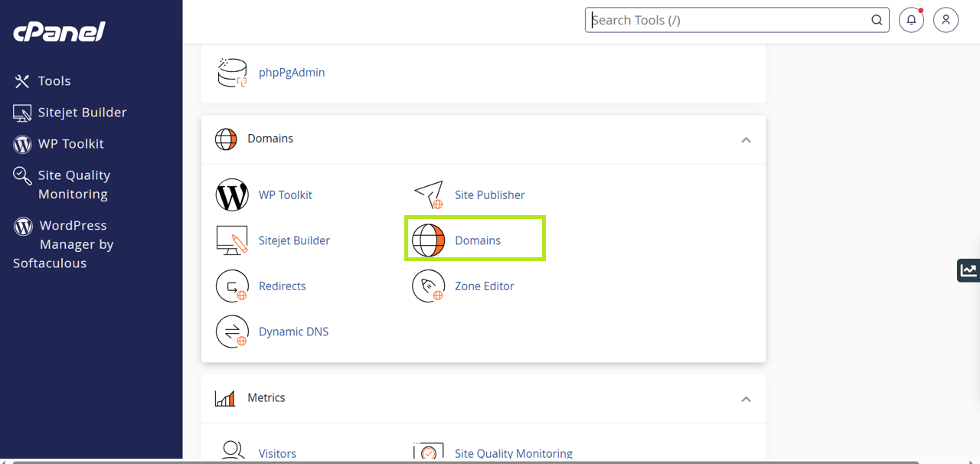Click the cPanel logo

coord(60,31)
